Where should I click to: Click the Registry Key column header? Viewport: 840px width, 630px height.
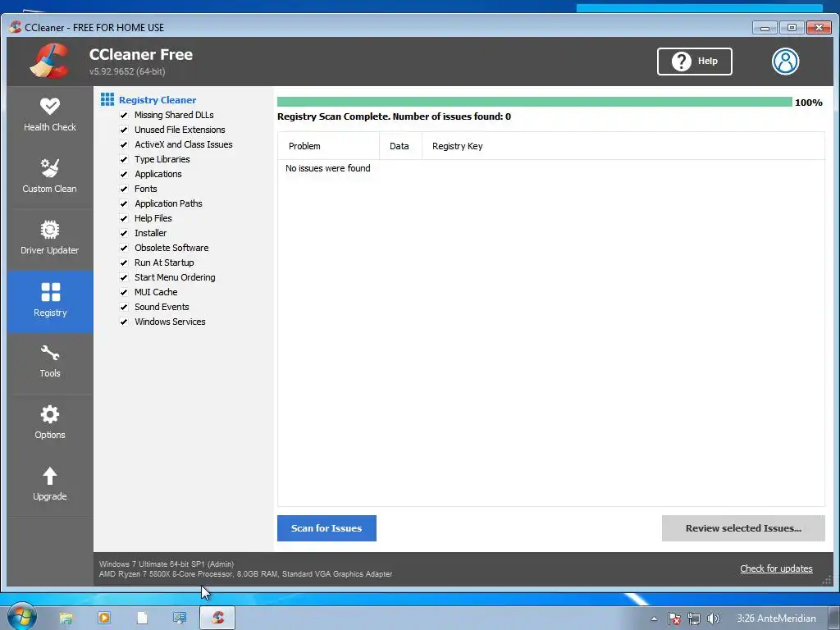click(x=623, y=146)
